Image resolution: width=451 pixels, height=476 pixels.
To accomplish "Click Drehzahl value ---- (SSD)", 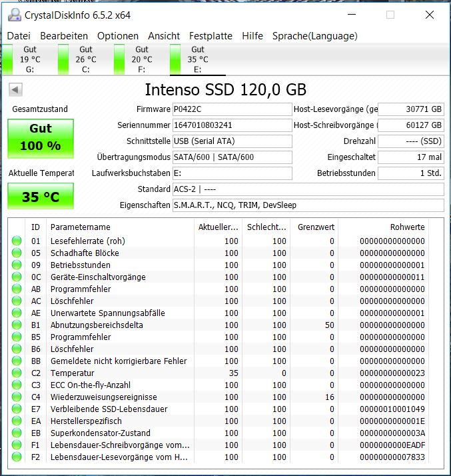I will click(x=411, y=141).
